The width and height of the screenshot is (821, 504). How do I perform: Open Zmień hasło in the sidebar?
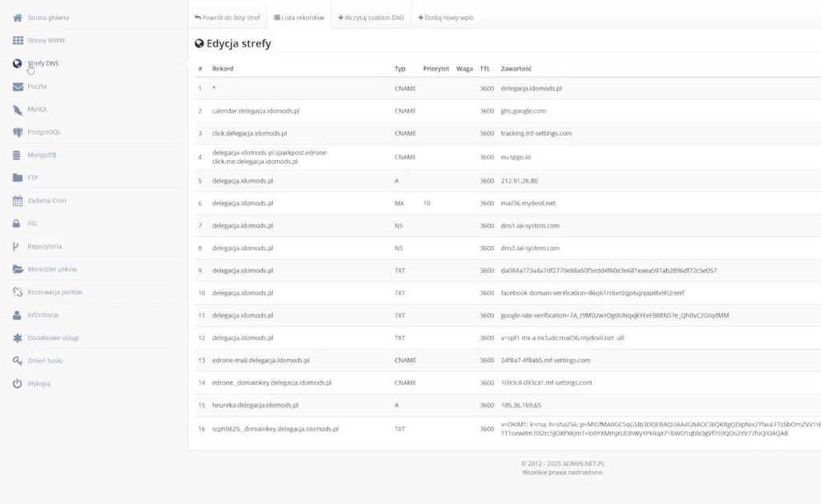click(45, 361)
